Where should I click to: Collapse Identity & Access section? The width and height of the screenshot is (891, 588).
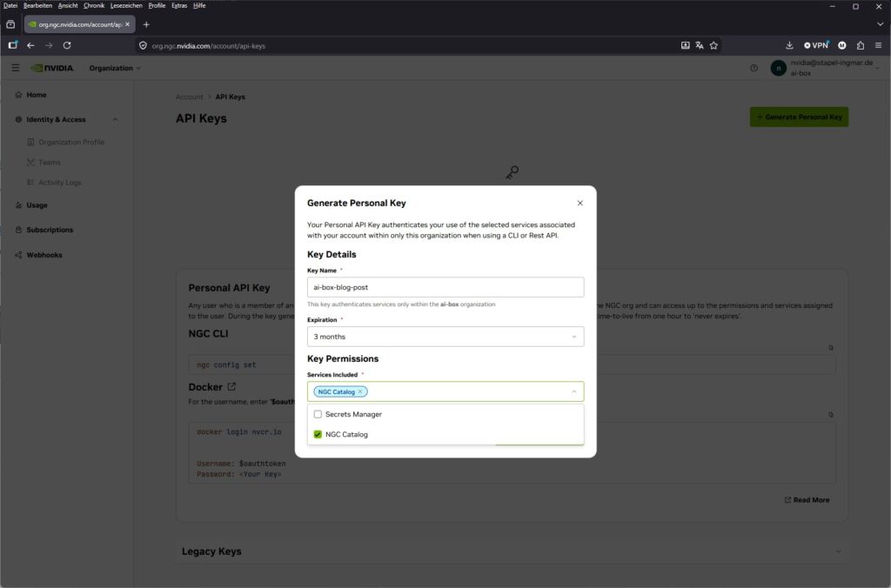115,119
